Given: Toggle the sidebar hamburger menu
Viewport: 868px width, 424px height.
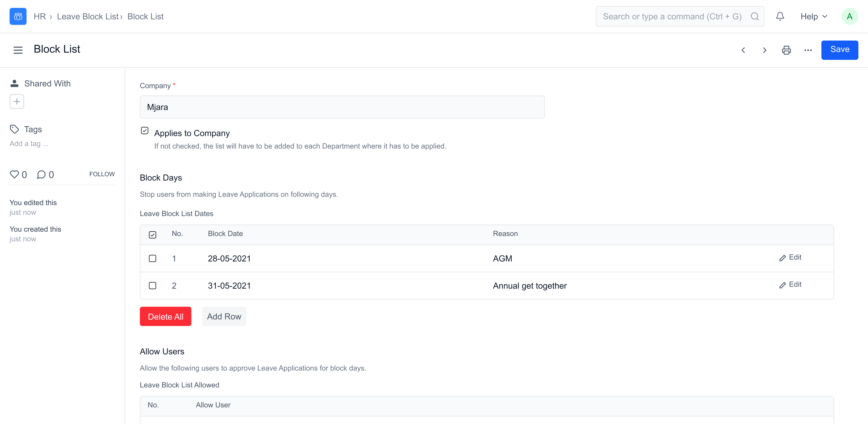Looking at the screenshot, I should (18, 50).
